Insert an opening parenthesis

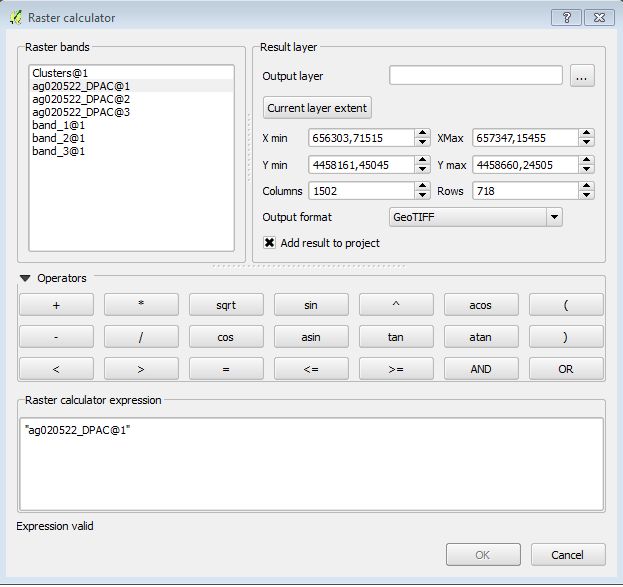point(566,305)
